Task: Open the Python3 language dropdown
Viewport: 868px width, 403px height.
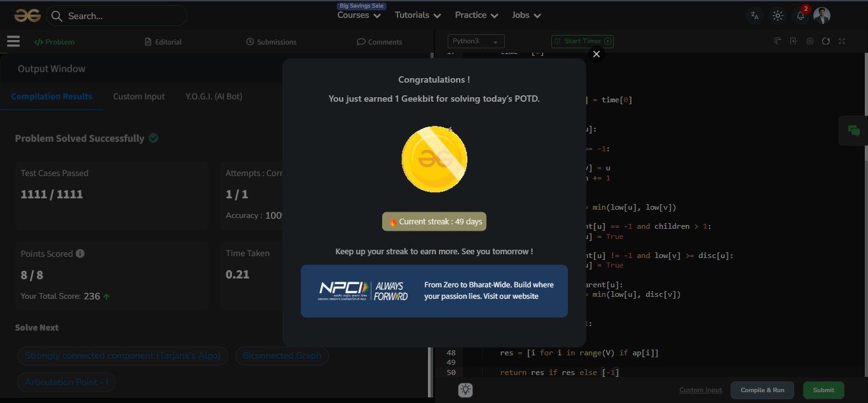Action: click(x=476, y=41)
